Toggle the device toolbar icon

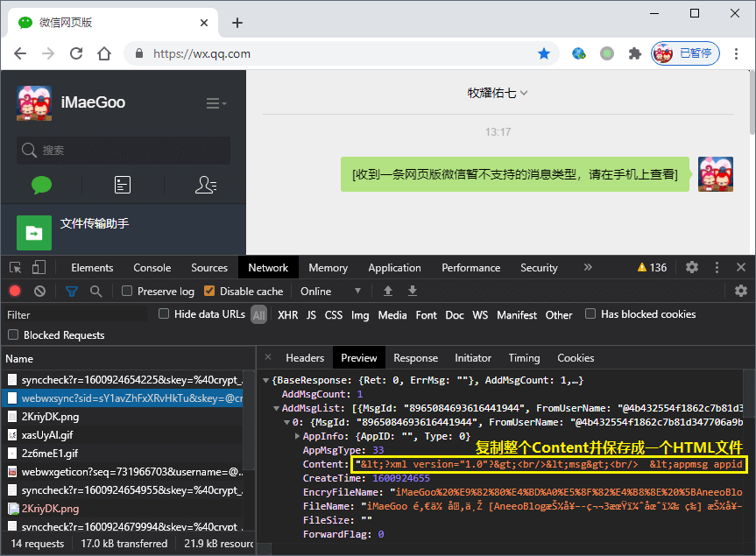pyautogui.click(x=39, y=268)
